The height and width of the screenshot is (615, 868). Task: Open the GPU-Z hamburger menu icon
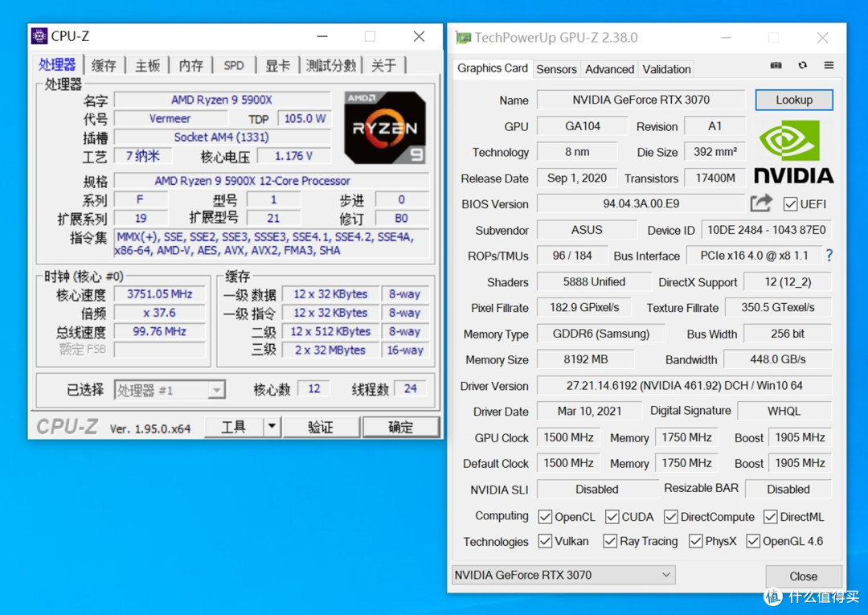pyautogui.click(x=829, y=65)
